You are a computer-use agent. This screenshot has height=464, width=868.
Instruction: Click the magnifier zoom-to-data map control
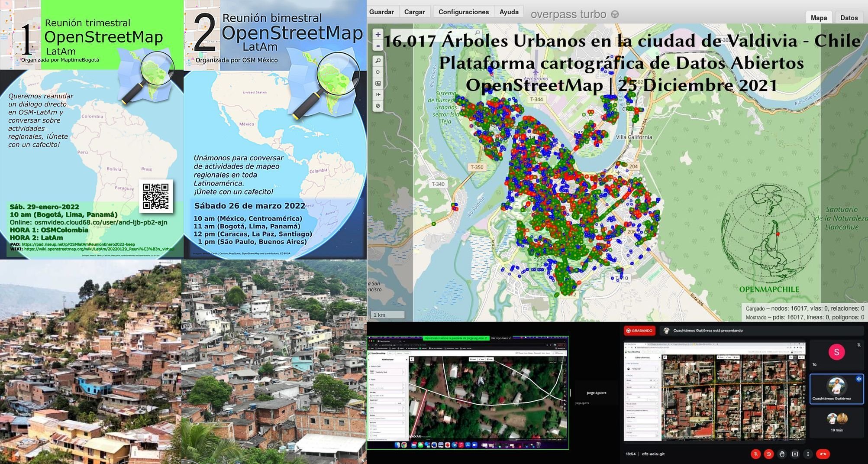378,61
